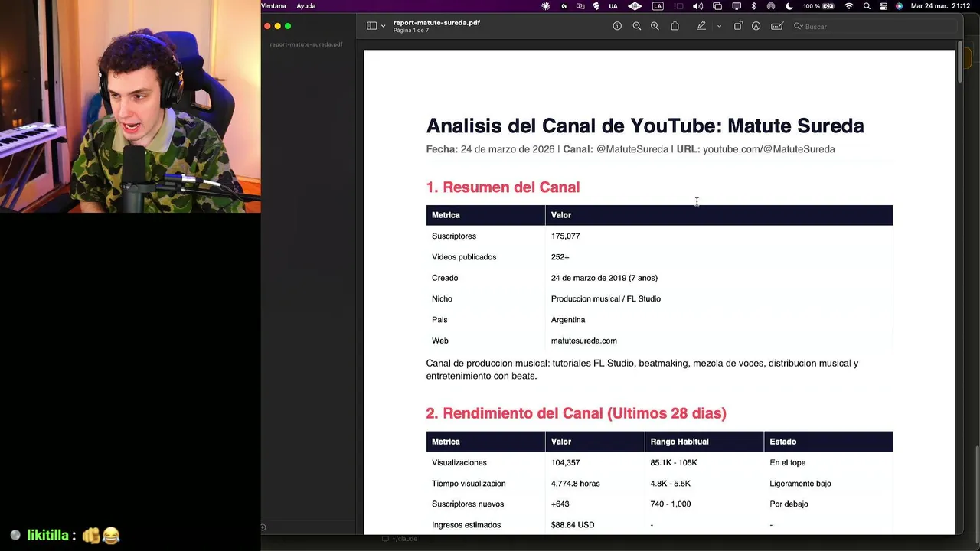Screen dimensions: 980x551
Task: Open the Bluetooth menu bar icon
Action: (x=754, y=6)
